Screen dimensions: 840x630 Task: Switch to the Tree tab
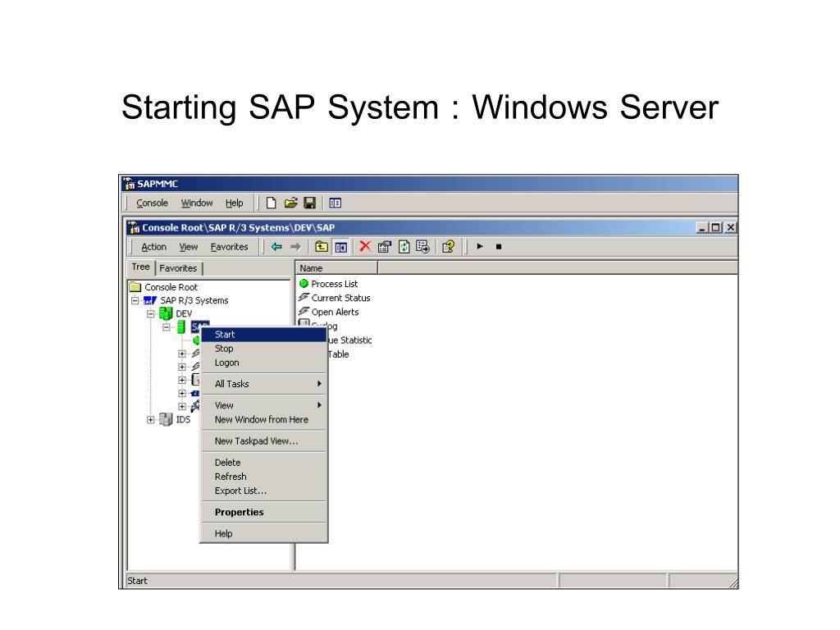coord(141,267)
